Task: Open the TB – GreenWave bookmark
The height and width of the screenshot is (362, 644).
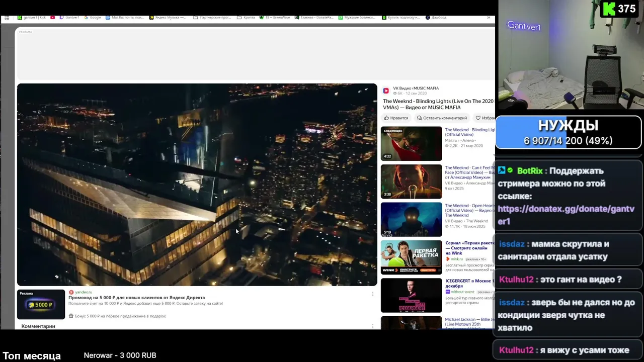Action: coord(275,18)
